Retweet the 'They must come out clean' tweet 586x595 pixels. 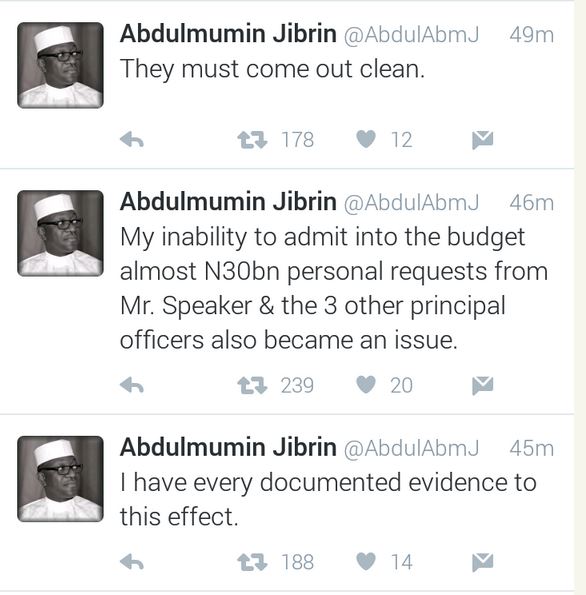[252, 140]
